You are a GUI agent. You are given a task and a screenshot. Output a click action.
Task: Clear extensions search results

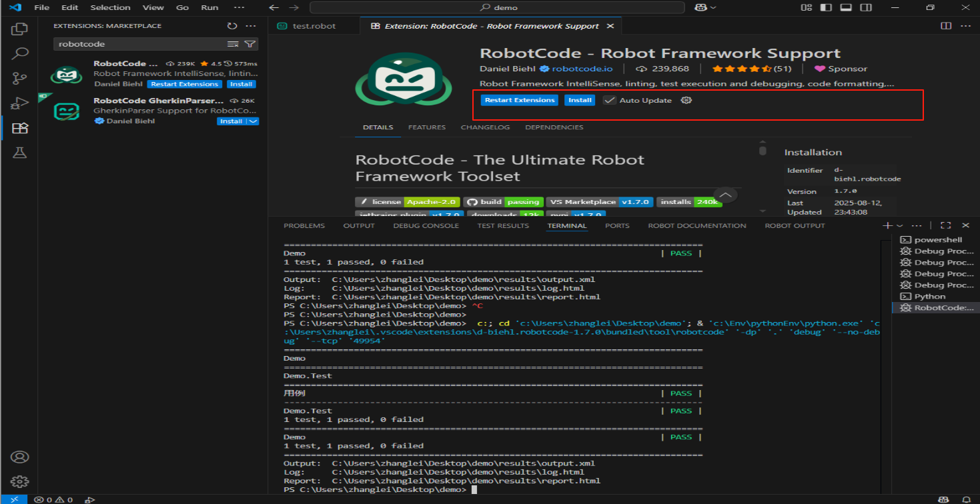click(x=233, y=44)
